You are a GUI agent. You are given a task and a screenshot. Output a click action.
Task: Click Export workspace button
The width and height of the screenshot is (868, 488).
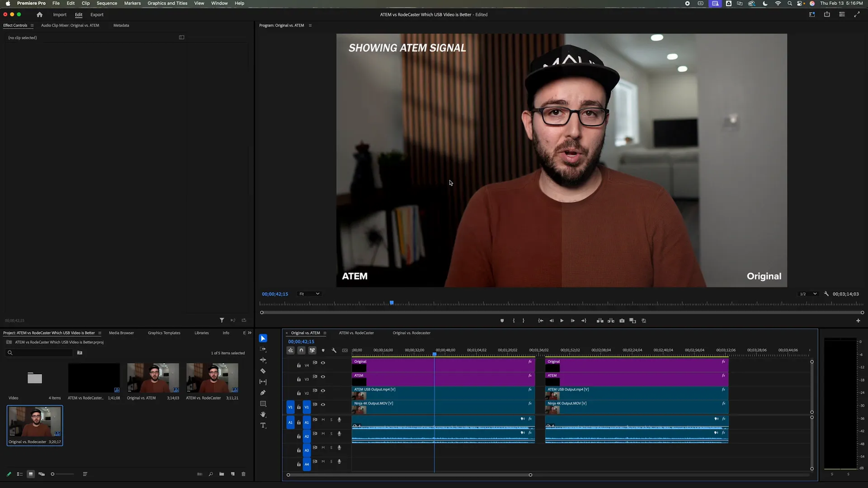click(x=97, y=15)
